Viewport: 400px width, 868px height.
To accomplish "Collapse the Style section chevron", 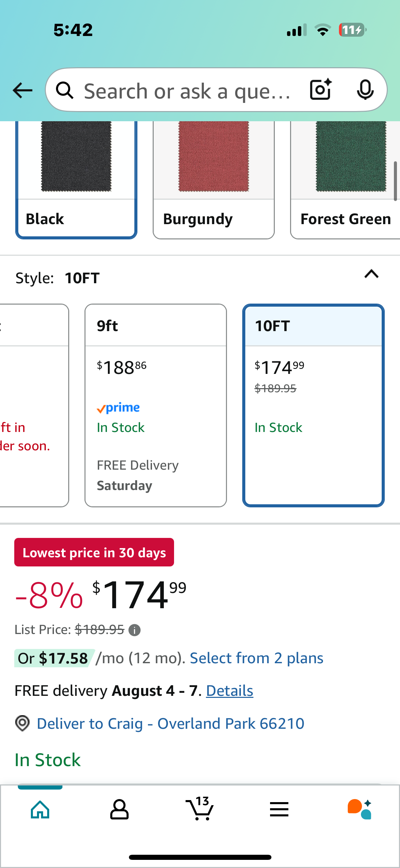I will click(372, 274).
